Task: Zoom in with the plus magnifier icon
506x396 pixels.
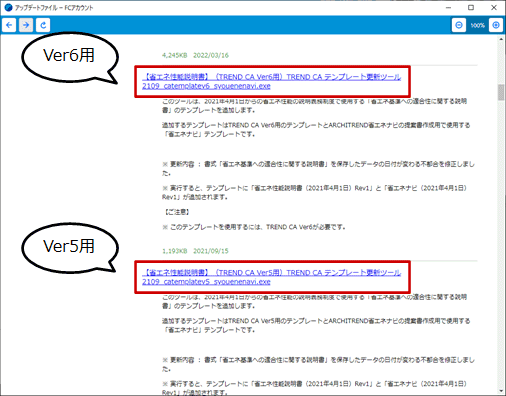Action: (x=496, y=25)
